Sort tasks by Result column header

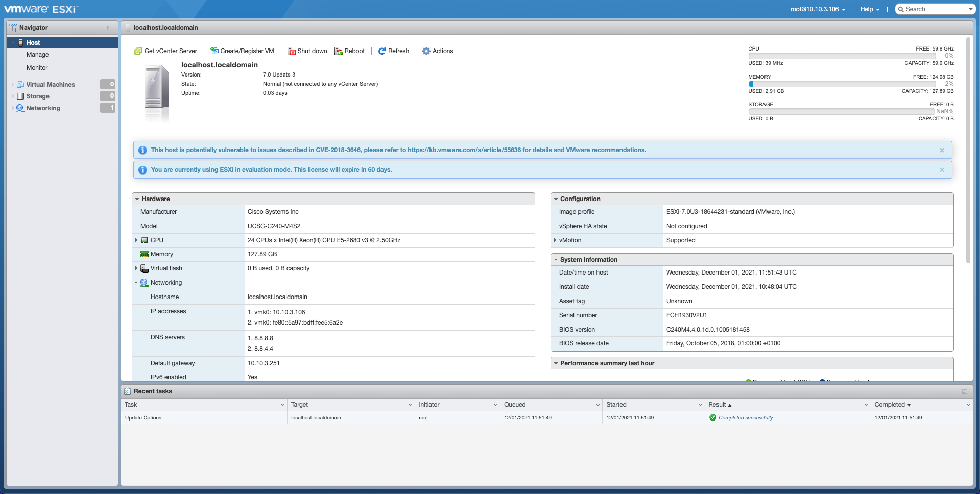pyautogui.click(x=717, y=405)
